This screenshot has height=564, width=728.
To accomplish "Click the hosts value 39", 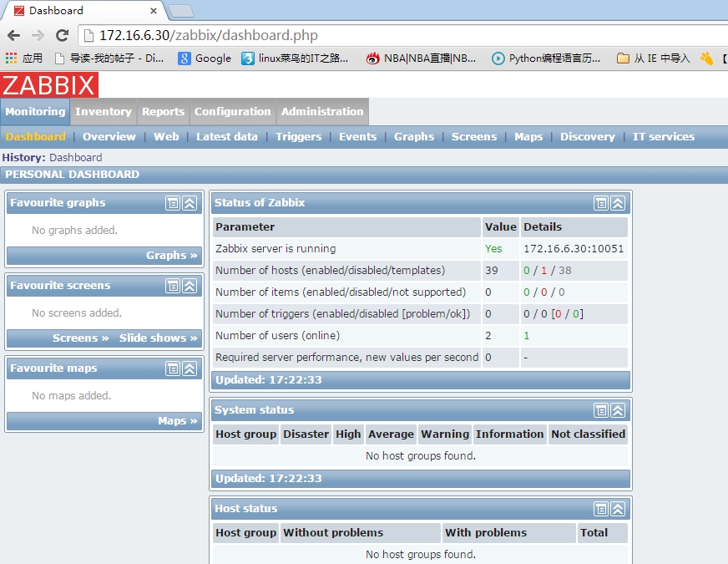I will (x=491, y=271).
